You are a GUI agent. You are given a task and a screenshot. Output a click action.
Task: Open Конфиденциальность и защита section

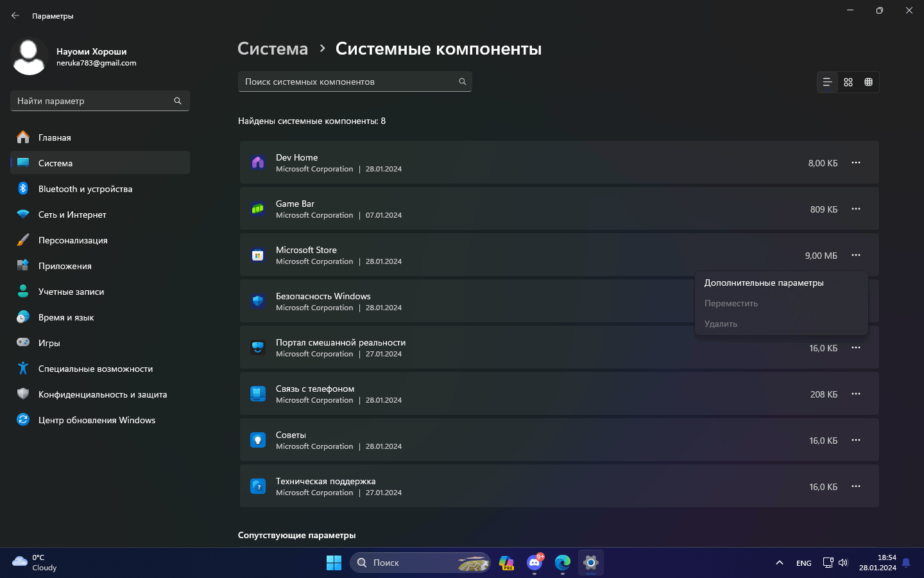[100, 394]
